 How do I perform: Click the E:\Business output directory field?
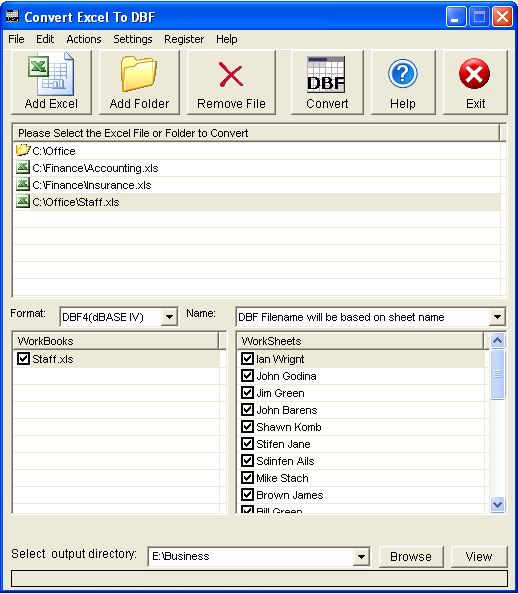pos(251,556)
